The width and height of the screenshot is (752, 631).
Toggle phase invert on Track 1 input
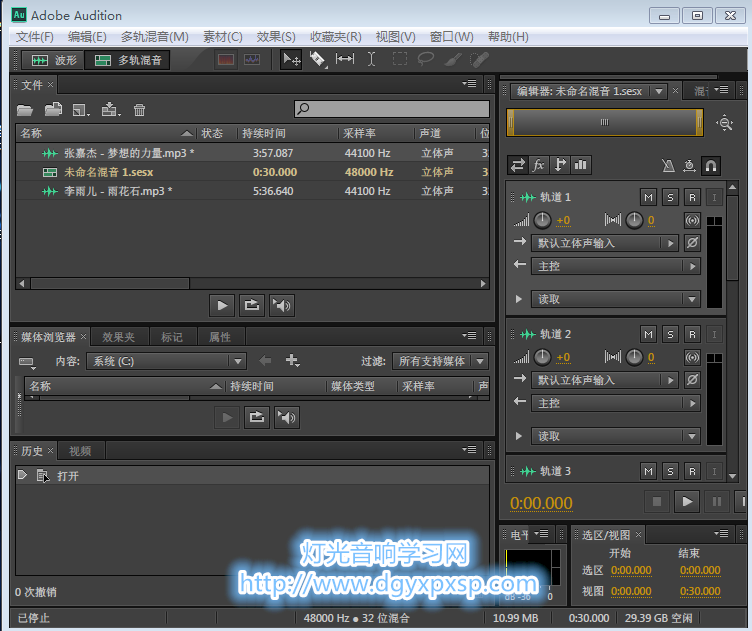click(x=692, y=243)
